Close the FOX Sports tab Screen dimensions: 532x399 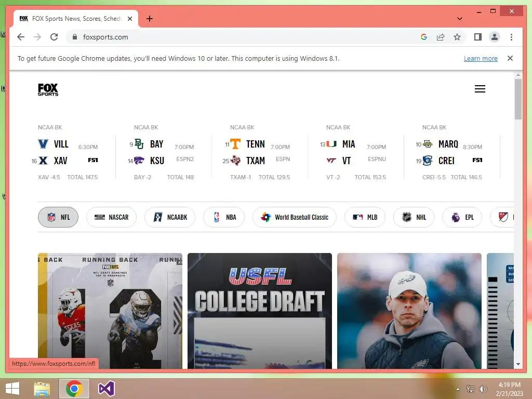pos(129,19)
